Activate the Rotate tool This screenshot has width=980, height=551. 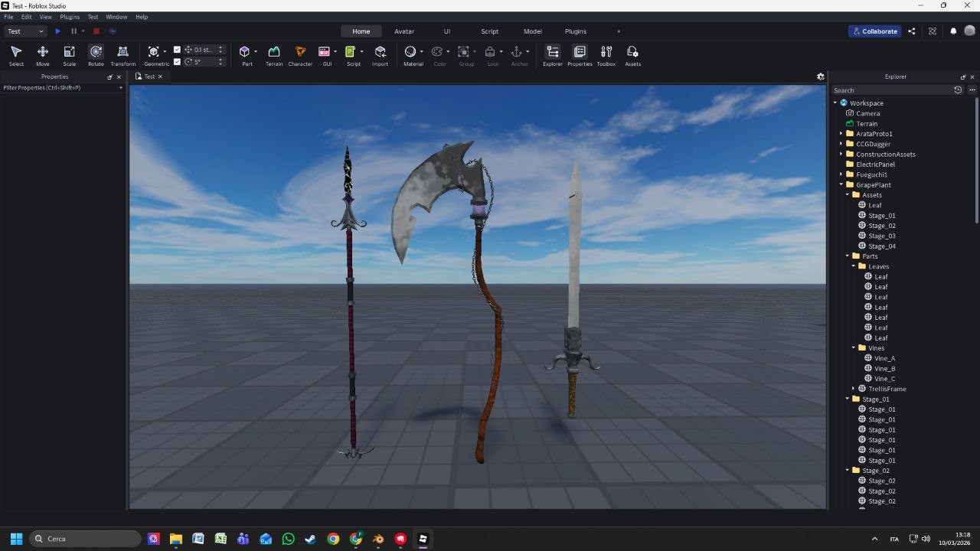click(x=96, y=54)
